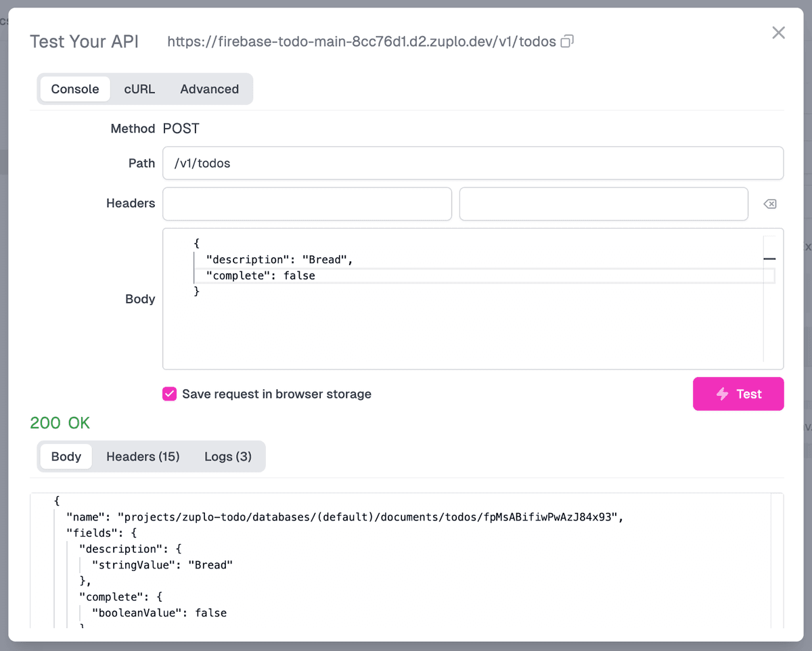Close the Test Your API dialog
The height and width of the screenshot is (651, 812).
[x=778, y=32]
